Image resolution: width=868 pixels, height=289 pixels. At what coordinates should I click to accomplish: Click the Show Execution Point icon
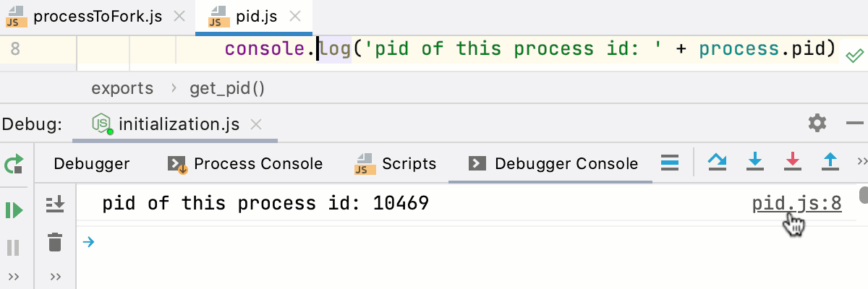pos(671,163)
